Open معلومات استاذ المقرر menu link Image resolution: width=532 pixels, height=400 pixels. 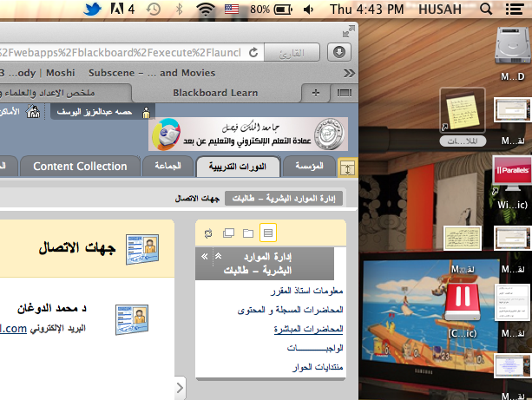(306, 291)
